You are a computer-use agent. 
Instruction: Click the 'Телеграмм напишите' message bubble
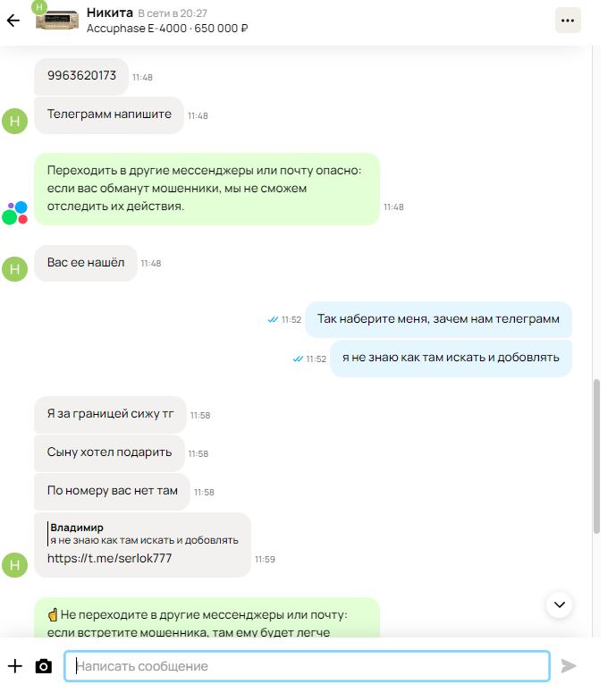[x=109, y=115]
